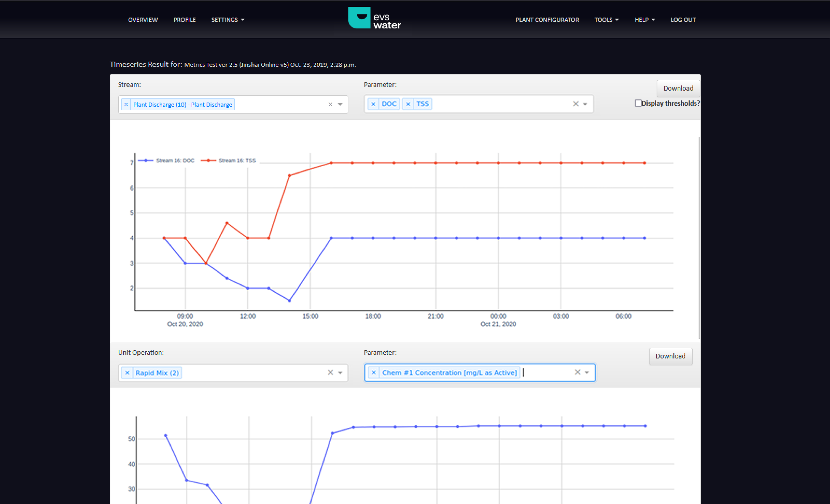The width and height of the screenshot is (830, 504).
Task: Remove the Rapid Mix (2) tag
Action: pos(127,373)
